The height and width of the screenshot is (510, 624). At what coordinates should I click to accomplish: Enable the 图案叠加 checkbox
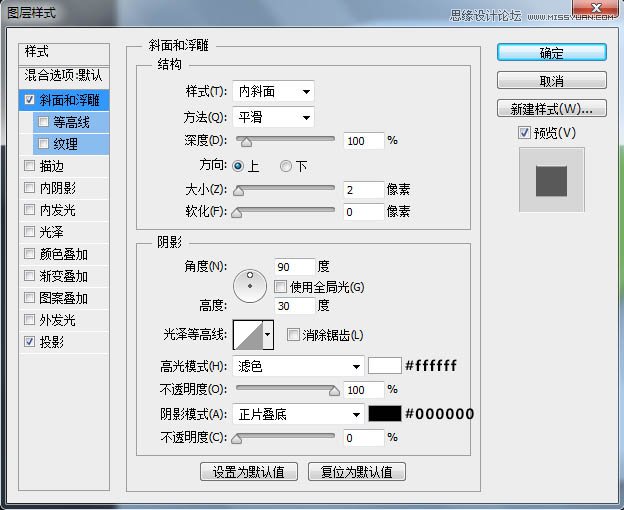[x=29, y=298]
